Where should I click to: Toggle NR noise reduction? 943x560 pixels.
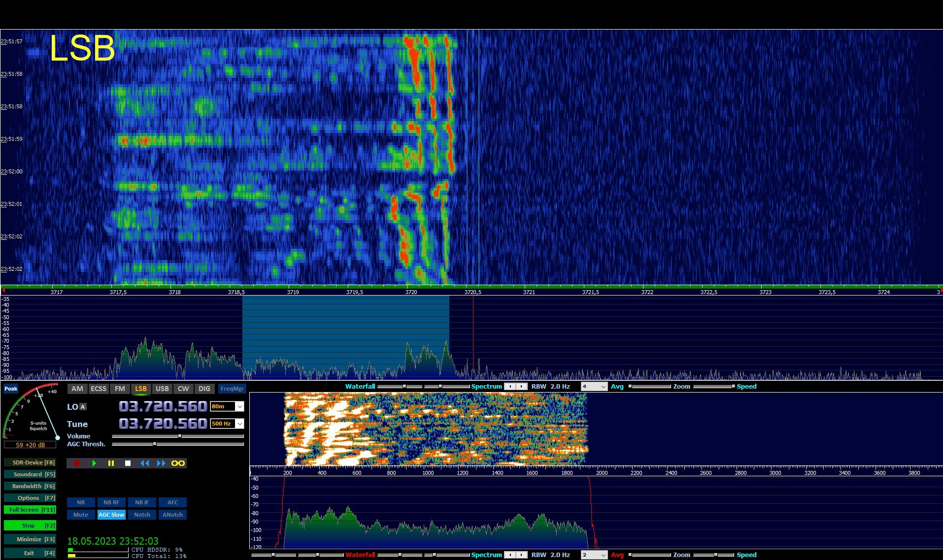[81, 502]
